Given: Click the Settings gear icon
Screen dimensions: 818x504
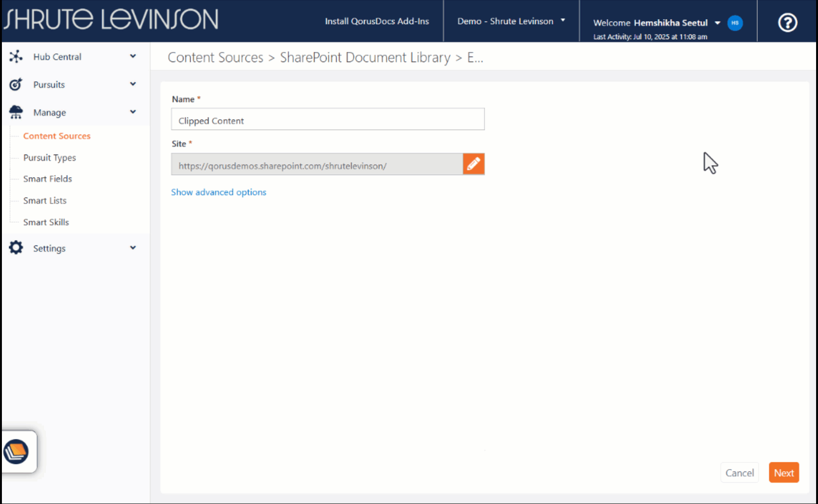Looking at the screenshot, I should tap(16, 248).
